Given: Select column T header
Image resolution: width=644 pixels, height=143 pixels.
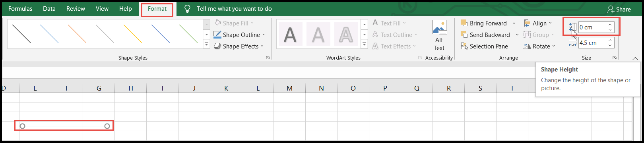Looking at the screenshot, I should tap(512, 88).
